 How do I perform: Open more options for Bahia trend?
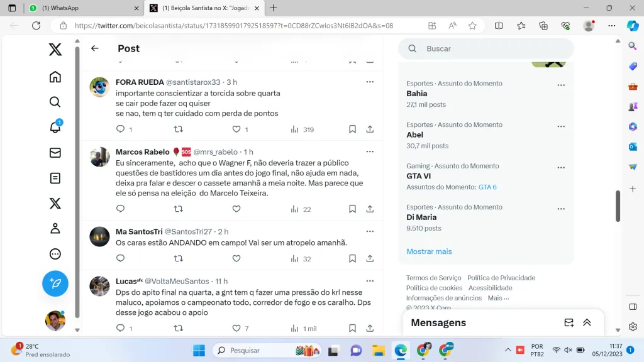(561, 85)
